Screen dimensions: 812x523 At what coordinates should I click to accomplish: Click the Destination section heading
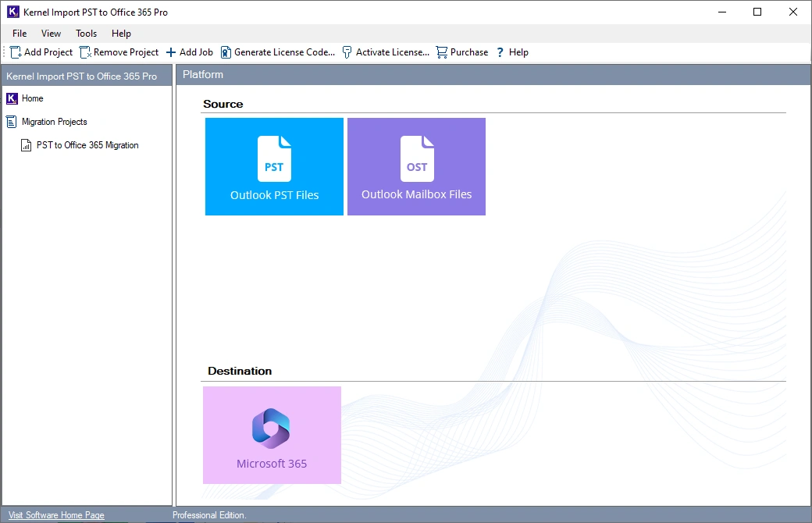coord(239,371)
